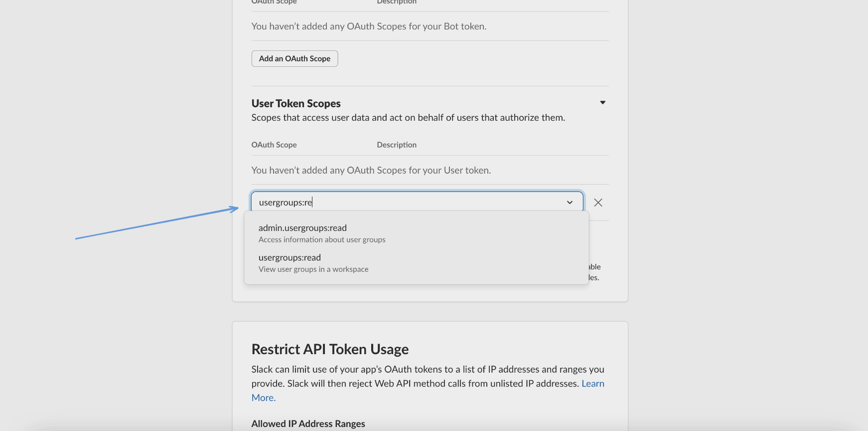This screenshot has height=431, width=868.
Task: Collapse the User Token Scopes section arrow
Action: point(602,103)
